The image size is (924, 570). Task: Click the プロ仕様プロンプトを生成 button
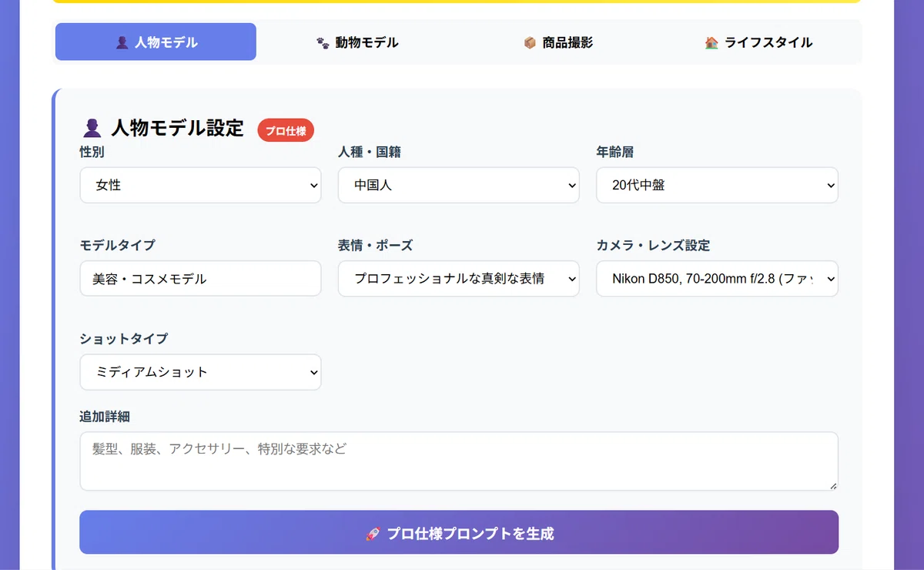pos(459,532)
